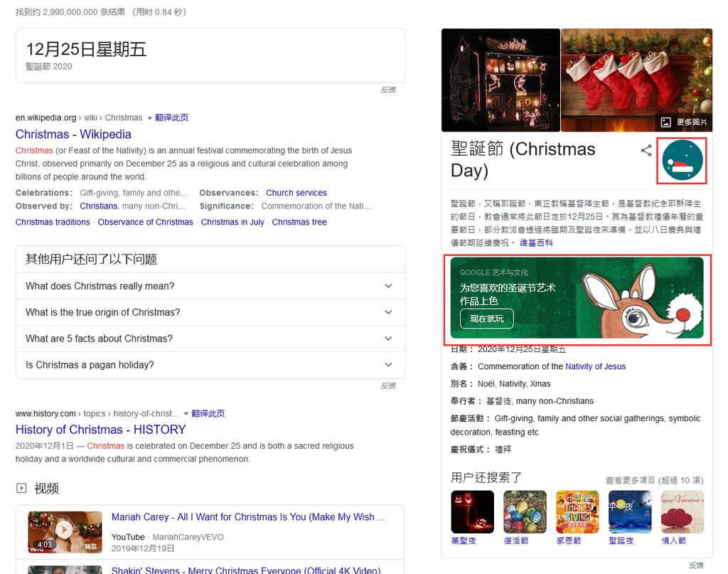
Task: Click the share icon beside Christmas Day title
Action: pos(646,150)
